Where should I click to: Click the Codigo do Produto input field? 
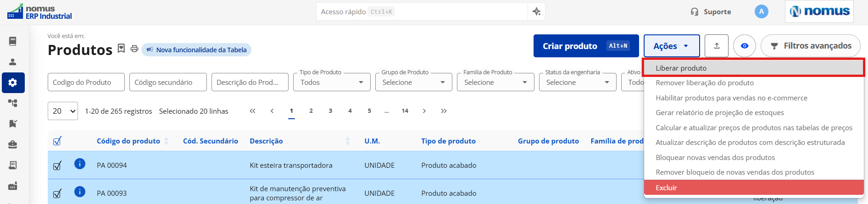[x=86, y=82]
